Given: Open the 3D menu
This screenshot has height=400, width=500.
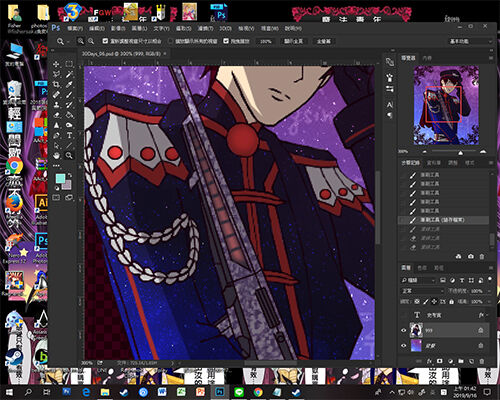Looking at the screenshot, I should pyautogui.click(x=225, y=28).
